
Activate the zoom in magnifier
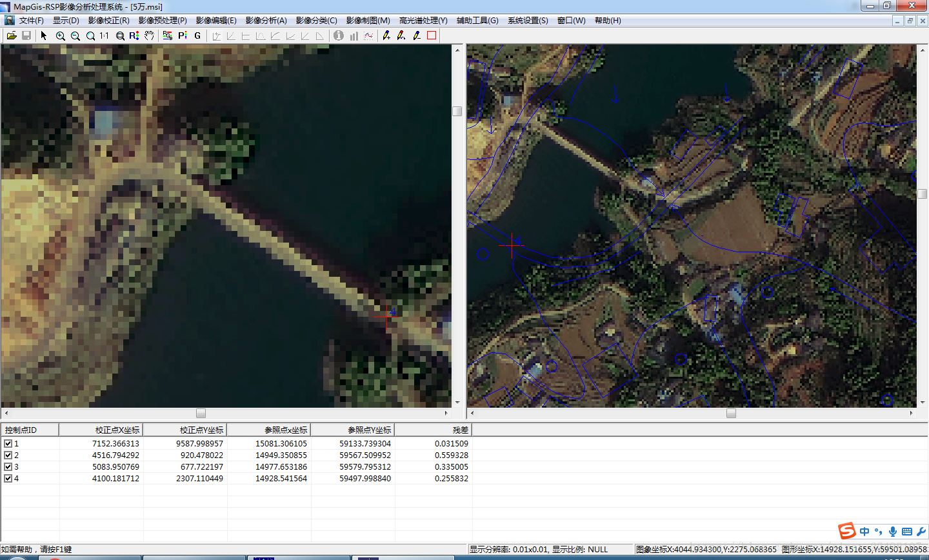tap(60, 35)
